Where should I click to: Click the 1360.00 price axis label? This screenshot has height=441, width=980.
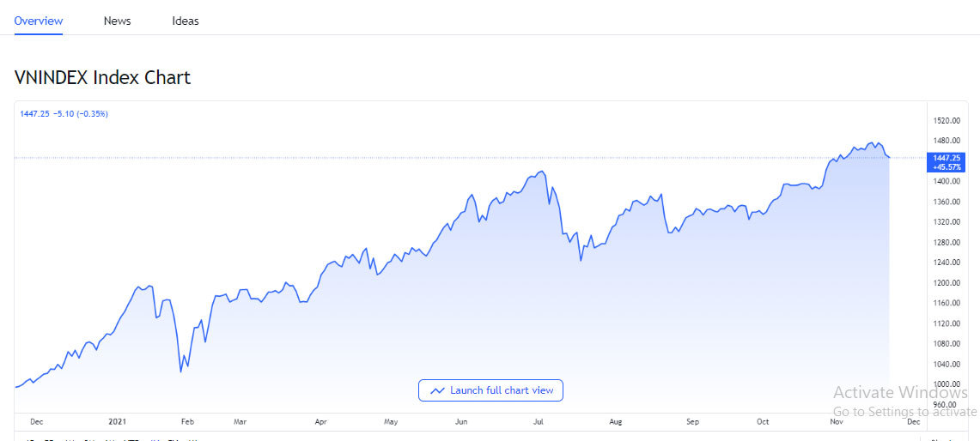tap(948, 202)
